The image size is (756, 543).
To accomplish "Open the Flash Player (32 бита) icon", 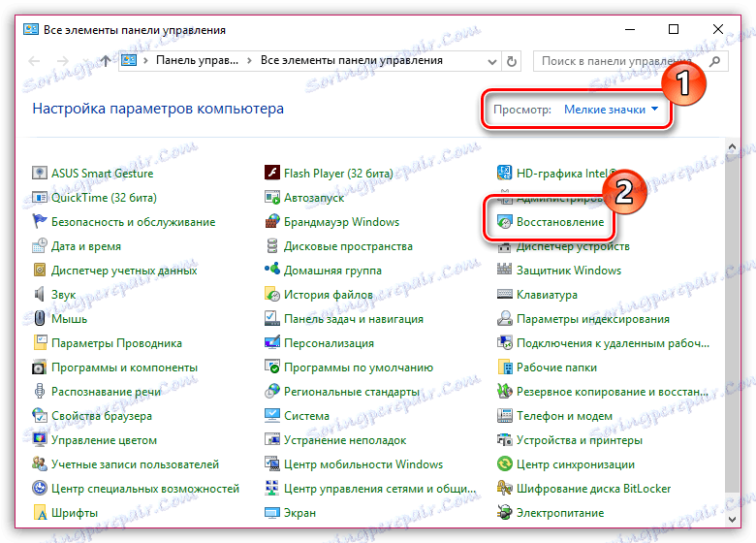I will pos(272,173).
